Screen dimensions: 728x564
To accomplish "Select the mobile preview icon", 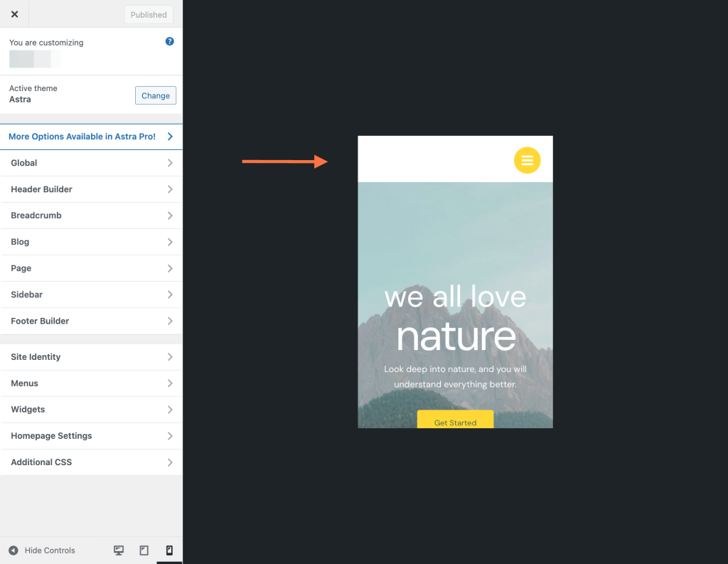I will coord(169,550).
